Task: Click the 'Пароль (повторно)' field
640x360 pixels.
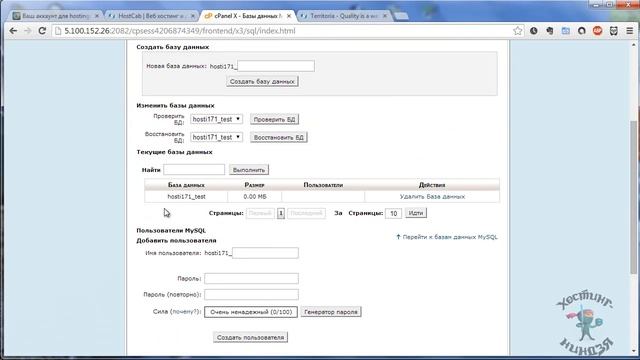Action: [251, 294]
